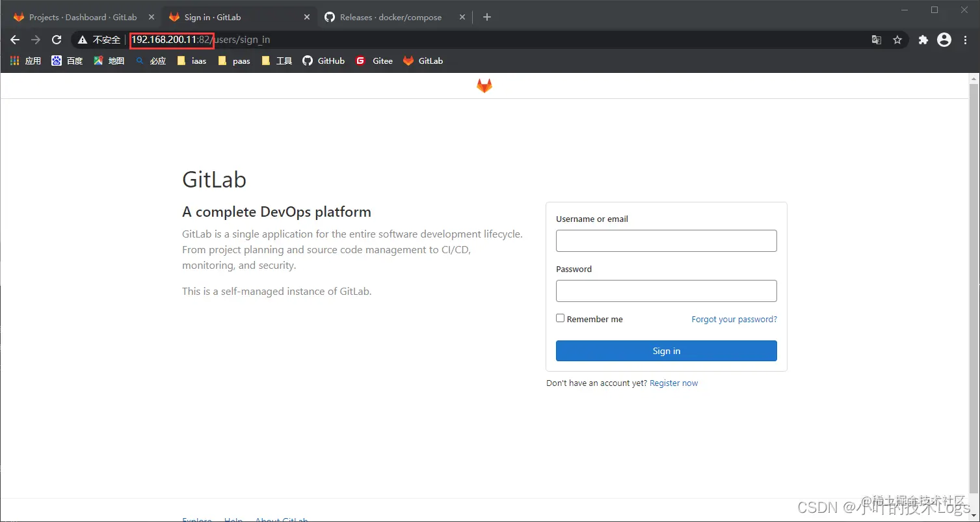The image size is (980, 522).
Task: Click the Register now link
Action: [x=674, y=383]
